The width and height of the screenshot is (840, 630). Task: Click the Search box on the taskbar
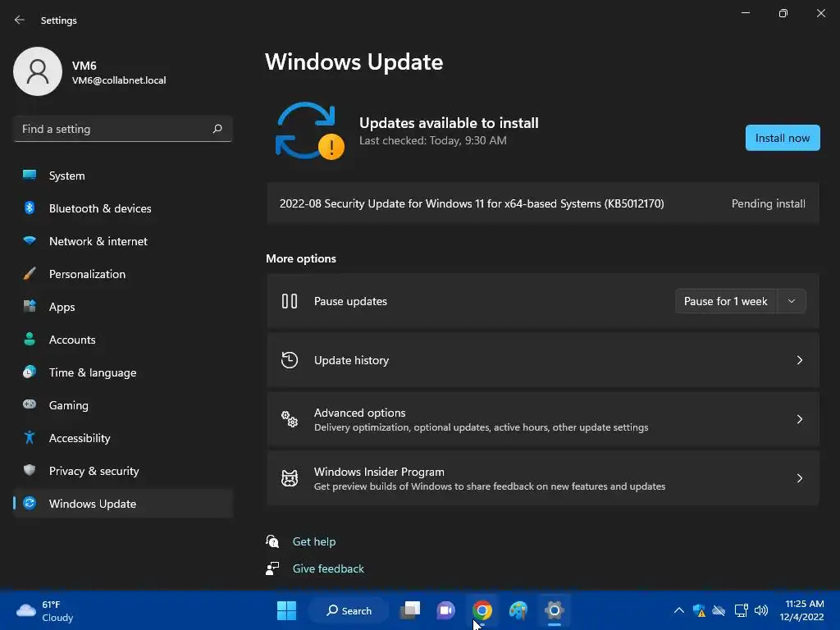tap(349, 610)
